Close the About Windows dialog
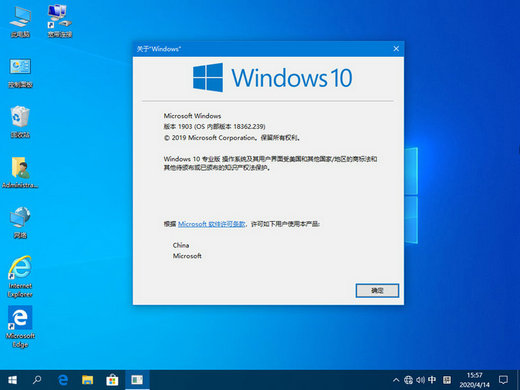 pos(396,49)
